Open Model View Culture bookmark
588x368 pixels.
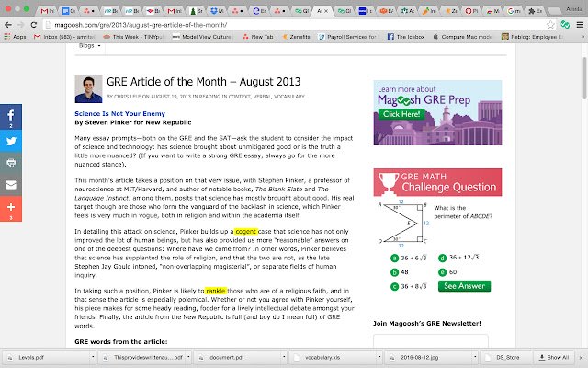(x=202, y=37)
